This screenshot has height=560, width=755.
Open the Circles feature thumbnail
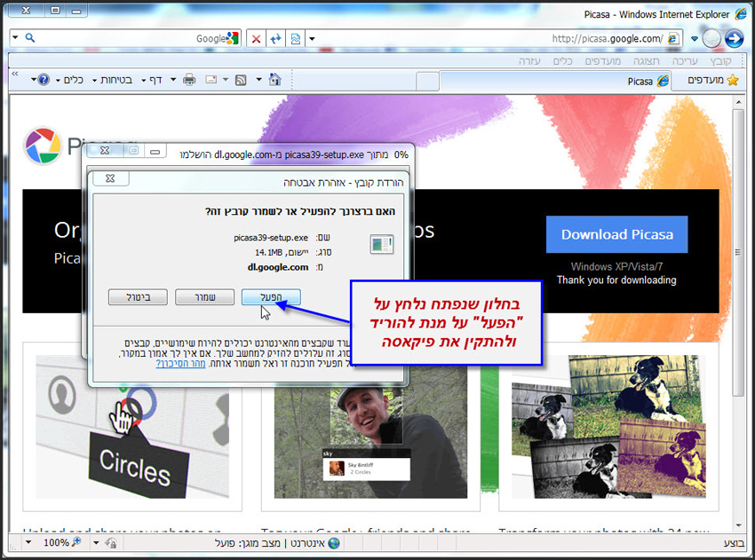(x=132, y=427)
